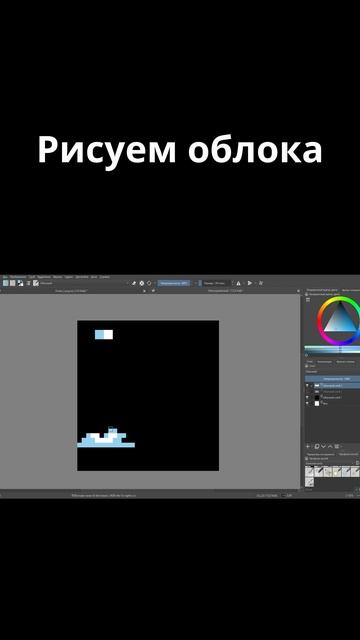Open the brush blending mode dropdown
This screenshot has width=360, height=640.
click(84, 283)
